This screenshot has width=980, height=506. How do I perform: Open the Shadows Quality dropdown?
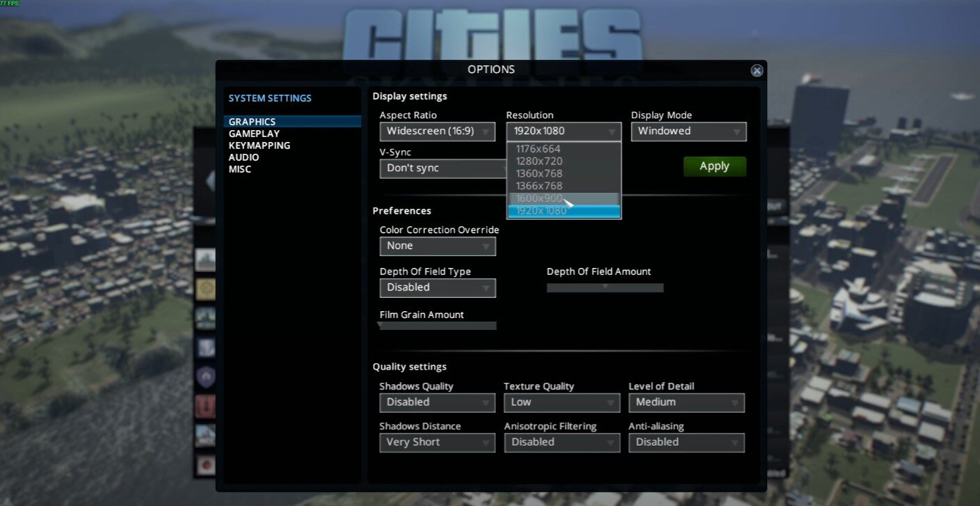coord(437,402)
